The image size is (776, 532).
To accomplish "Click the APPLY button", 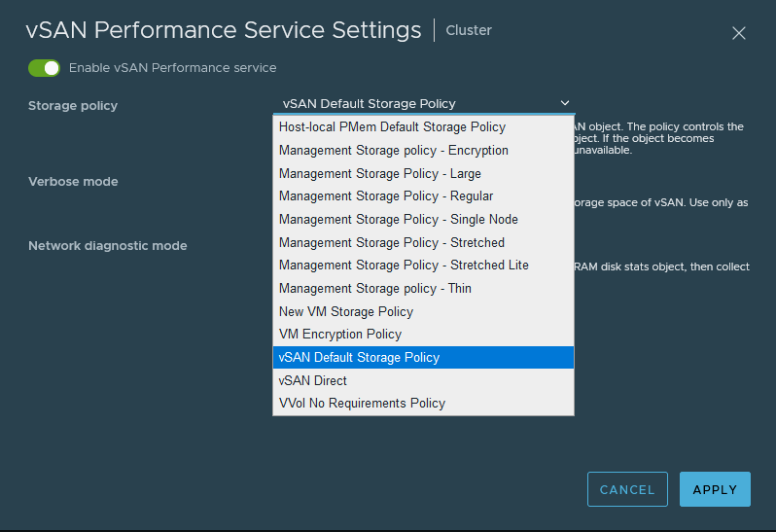I will coord(715,489).
